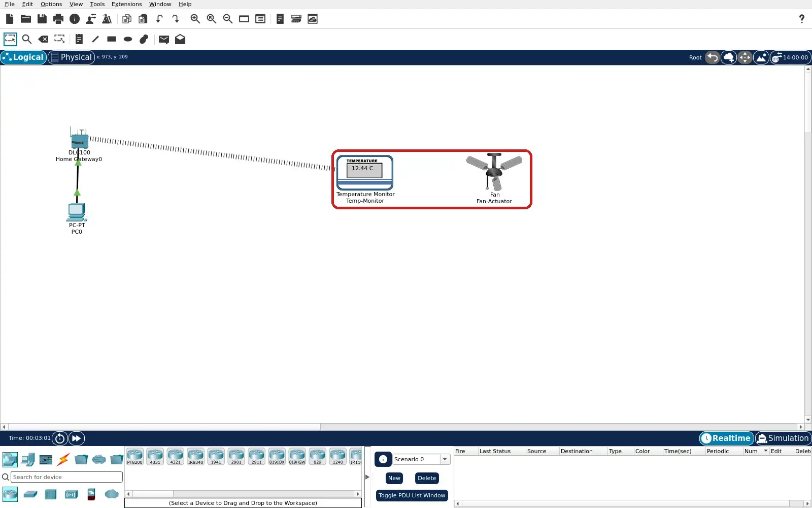
Task: Copy the selection with the copy icon
Action: click(127, 19)
